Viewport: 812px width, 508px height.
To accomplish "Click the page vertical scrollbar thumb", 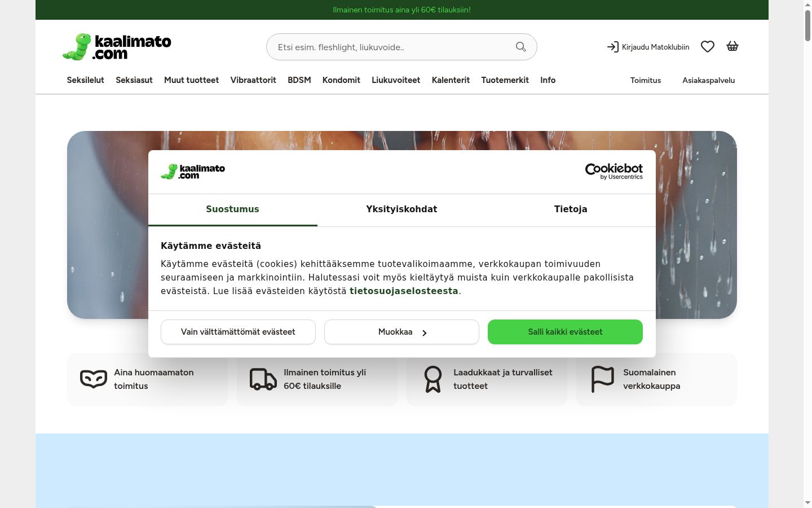I will click(x=807, y=25).
